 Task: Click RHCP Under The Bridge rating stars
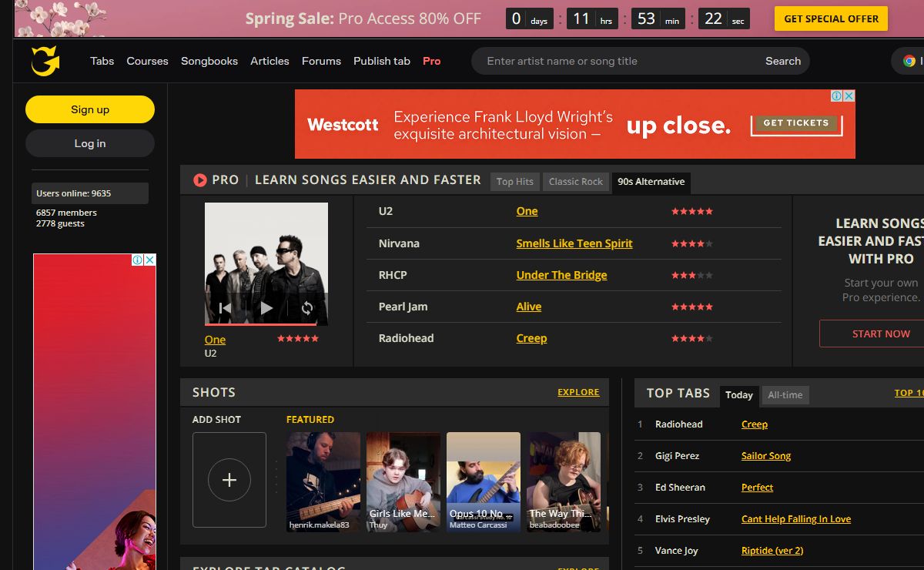[x=692, y=275]
